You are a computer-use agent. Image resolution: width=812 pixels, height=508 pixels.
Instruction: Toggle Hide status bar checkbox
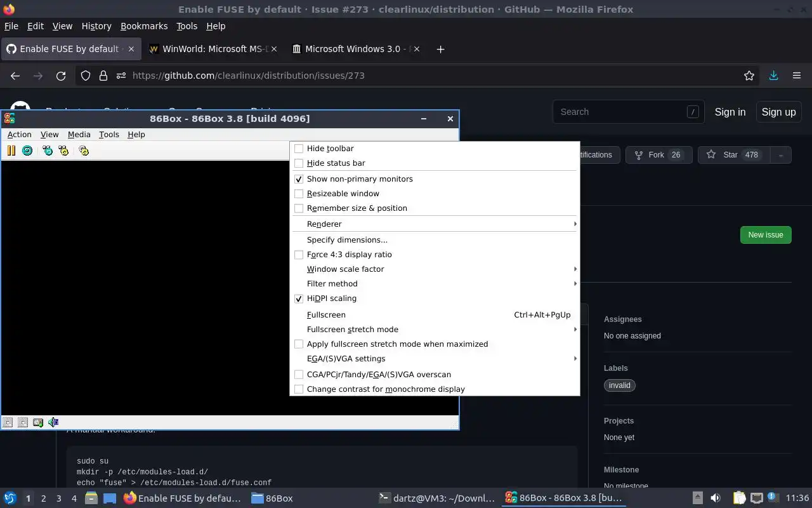point(299,163)
